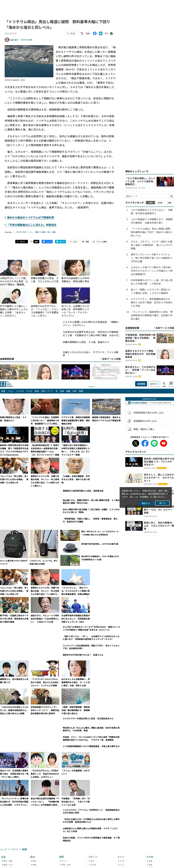Screen dimensions: 174x868
Task: Click the ログイン button in the header
Action: pos(154,384)
